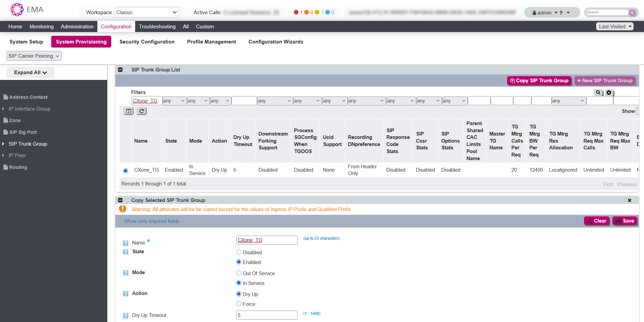Click the Show only required fields link
The height and width of the screenshot is (322, 644).
click(152, 221)
